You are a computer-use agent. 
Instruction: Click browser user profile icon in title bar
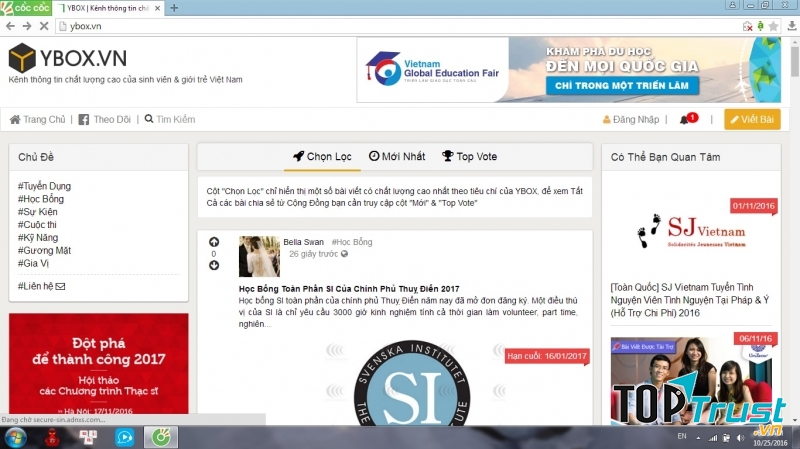point(733,5)
